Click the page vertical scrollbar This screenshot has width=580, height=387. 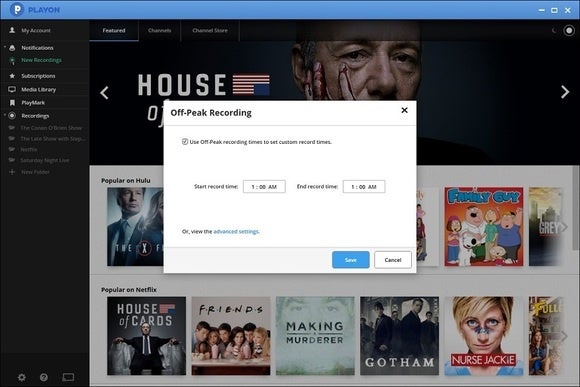click(577, 207)
